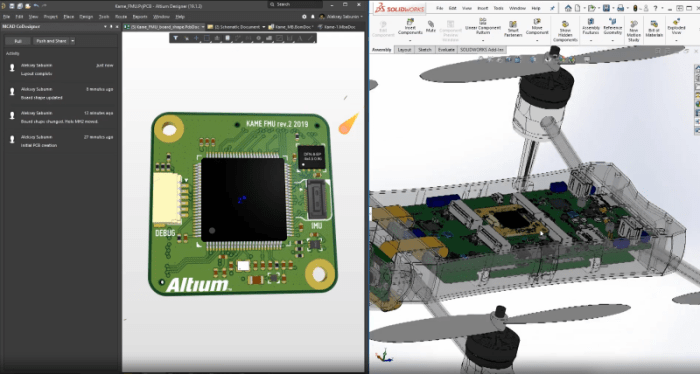Click Show Hidden Components
700x374 pixels.
coord(565,31)
